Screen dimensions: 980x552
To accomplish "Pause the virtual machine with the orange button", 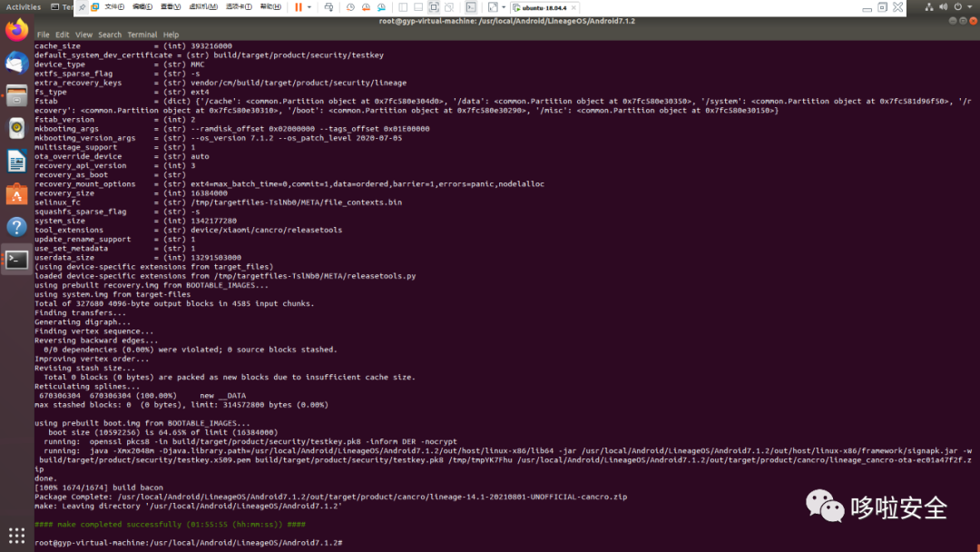I will tap(299, 7).
